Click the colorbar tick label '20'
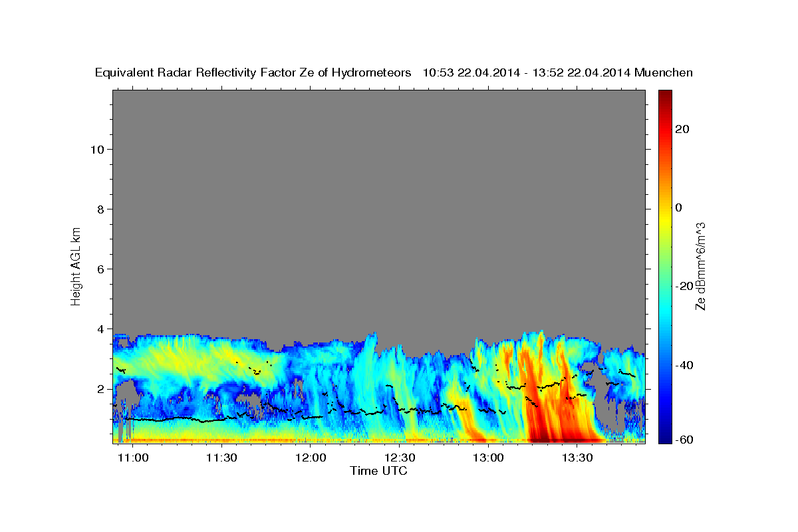Image resolution: width=798 pixels, height=532 pixels. [x=682, y=129]
